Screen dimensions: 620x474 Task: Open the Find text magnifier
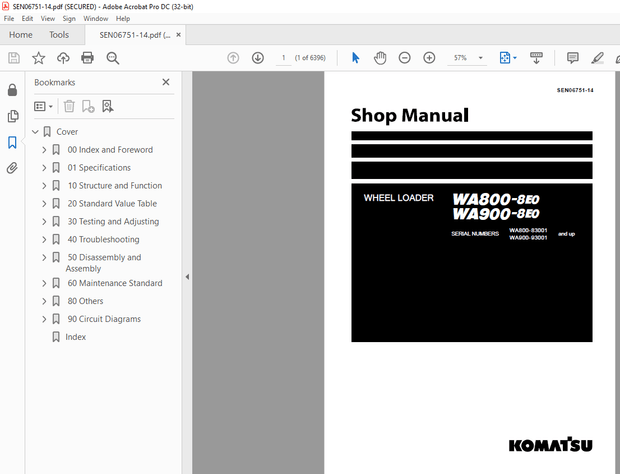(113, 58)
